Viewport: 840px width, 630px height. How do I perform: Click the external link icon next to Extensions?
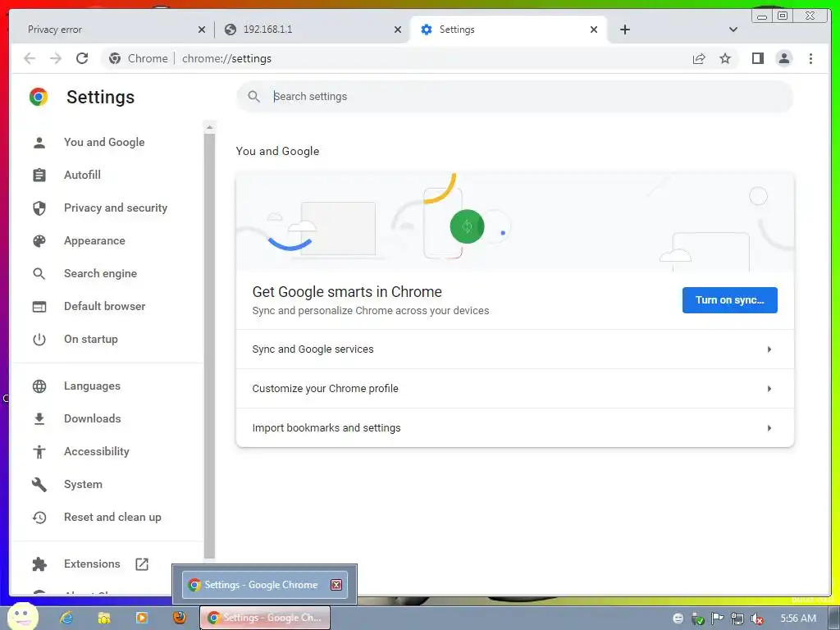(142, 564)
